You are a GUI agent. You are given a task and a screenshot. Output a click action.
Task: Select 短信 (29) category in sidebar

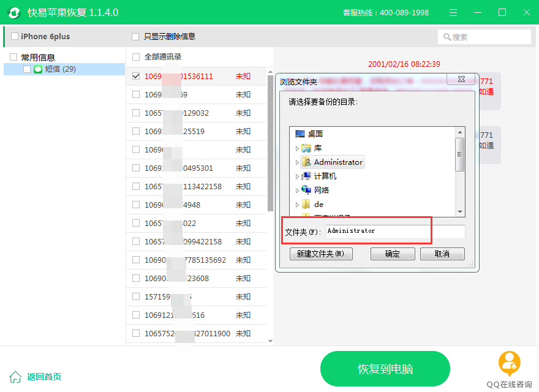(x=60, y=69)
